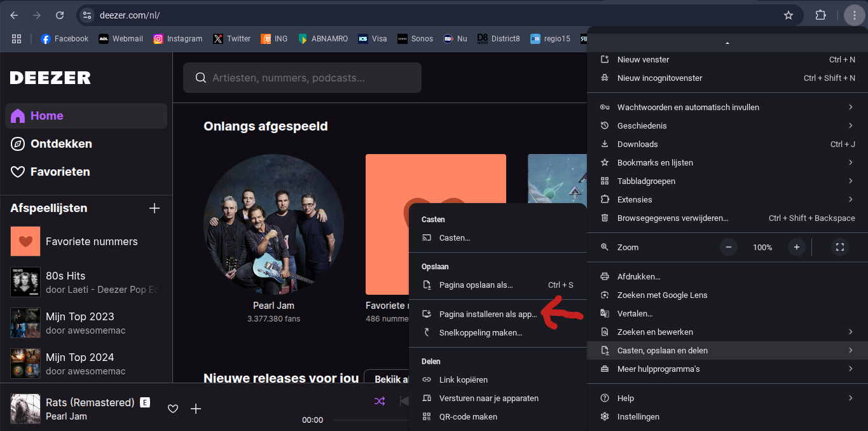This screenshot has height=431, width=868.
Task: Click Link kopiëren in Delen section
Action: (497, 380)
